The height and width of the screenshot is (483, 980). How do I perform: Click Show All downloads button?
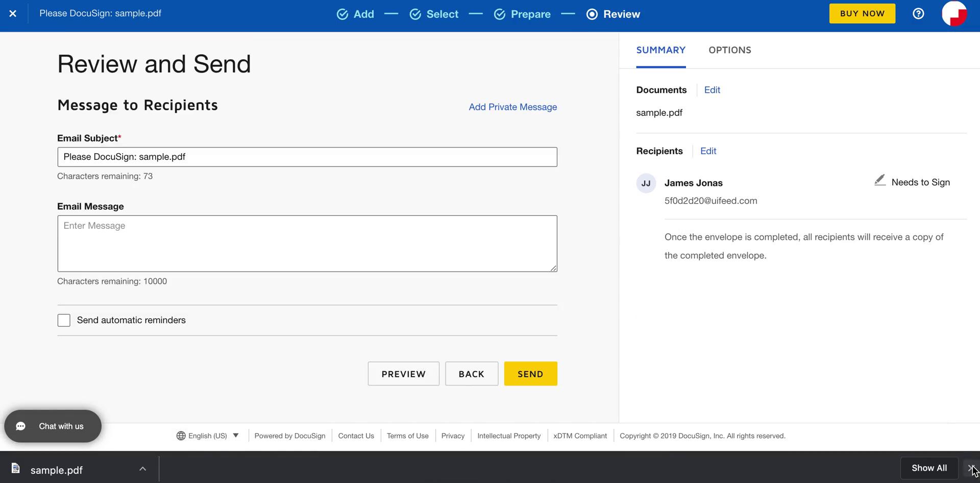click(929, 468)
